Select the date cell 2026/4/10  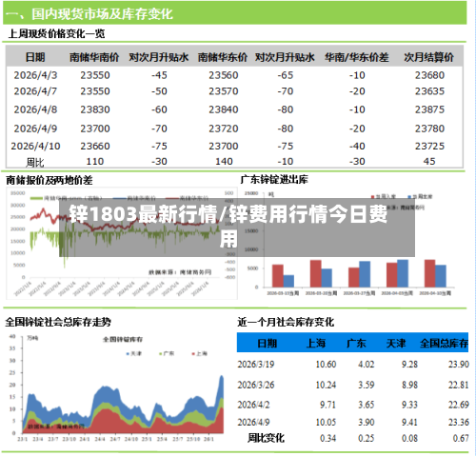[x=35, y=146]
